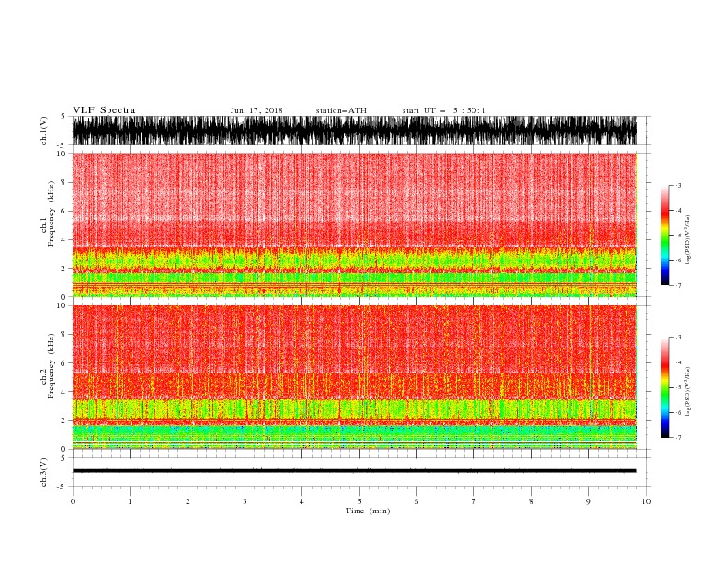Select the date text "Jun. 17, 2018"
Image resolution: width=728 pixels, height=563 pixels.
(x=256, y=110)
